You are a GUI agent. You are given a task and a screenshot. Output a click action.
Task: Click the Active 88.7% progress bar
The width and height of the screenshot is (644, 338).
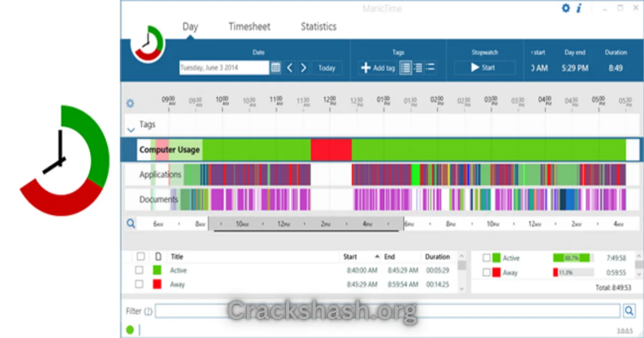(573, 258)
